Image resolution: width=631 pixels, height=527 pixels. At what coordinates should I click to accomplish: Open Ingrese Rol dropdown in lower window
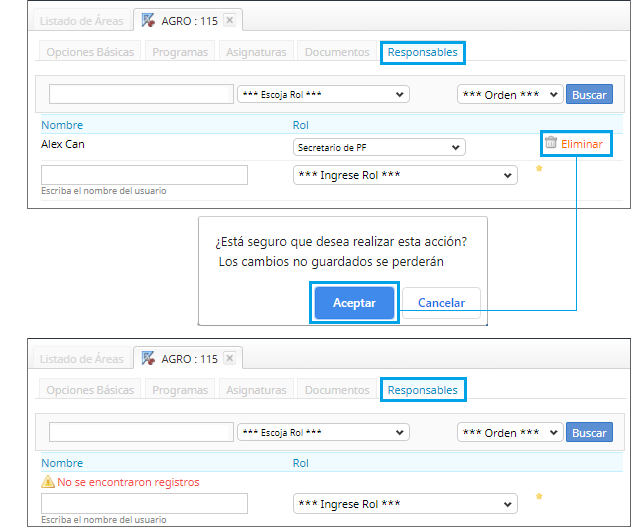[405, 504]
